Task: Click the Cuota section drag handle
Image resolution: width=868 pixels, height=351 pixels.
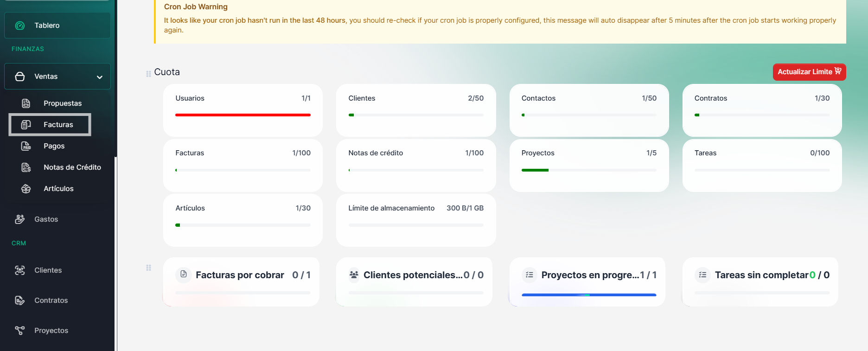Action: point(148,74)
